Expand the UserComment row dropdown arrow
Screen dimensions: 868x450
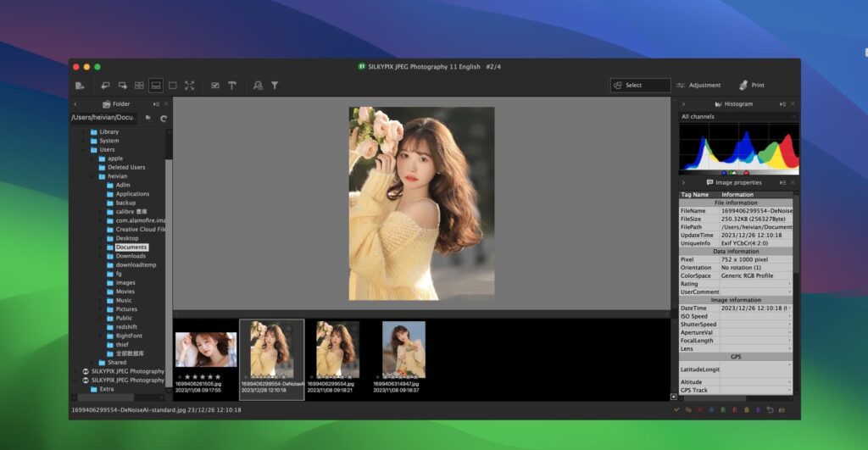789,292
